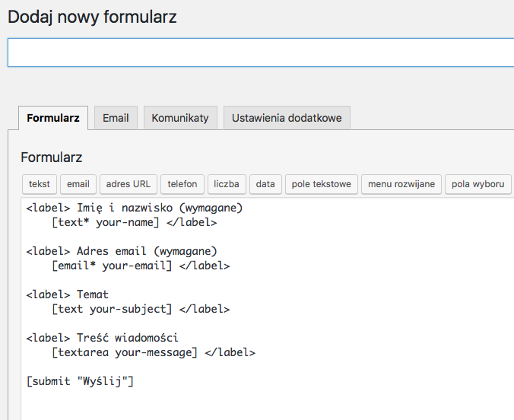Click the '<label> Treść wiadomości' line
Viewport: 514px width, 420px height.
tap(103, 338)
